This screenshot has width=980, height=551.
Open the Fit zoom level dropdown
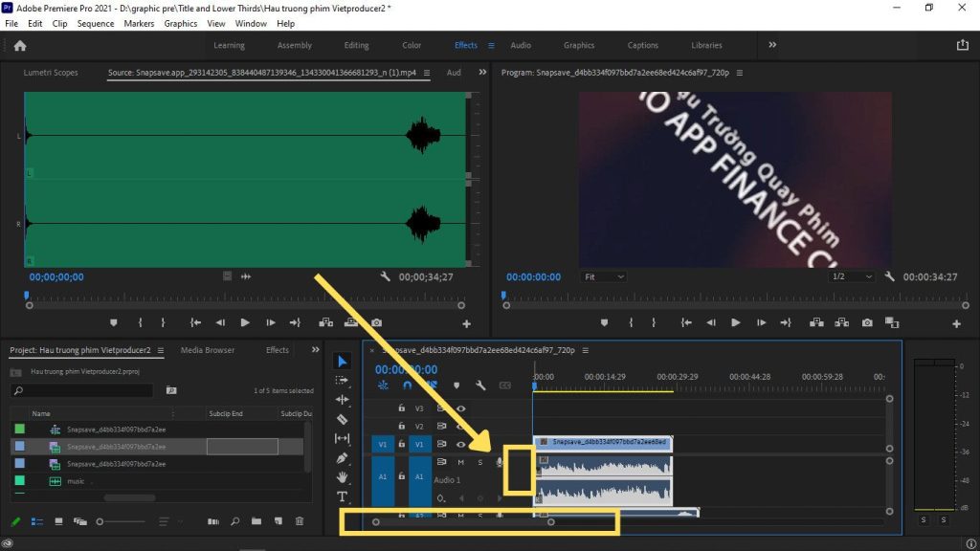[604, 276]
